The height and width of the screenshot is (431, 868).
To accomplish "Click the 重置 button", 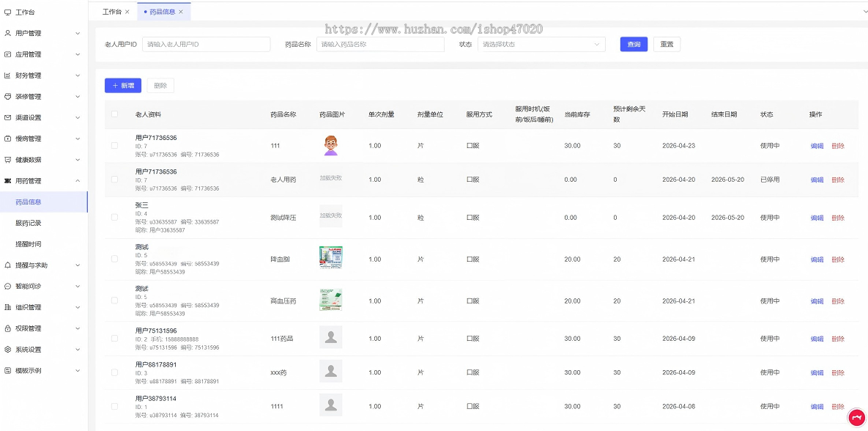I will (667, 44).
